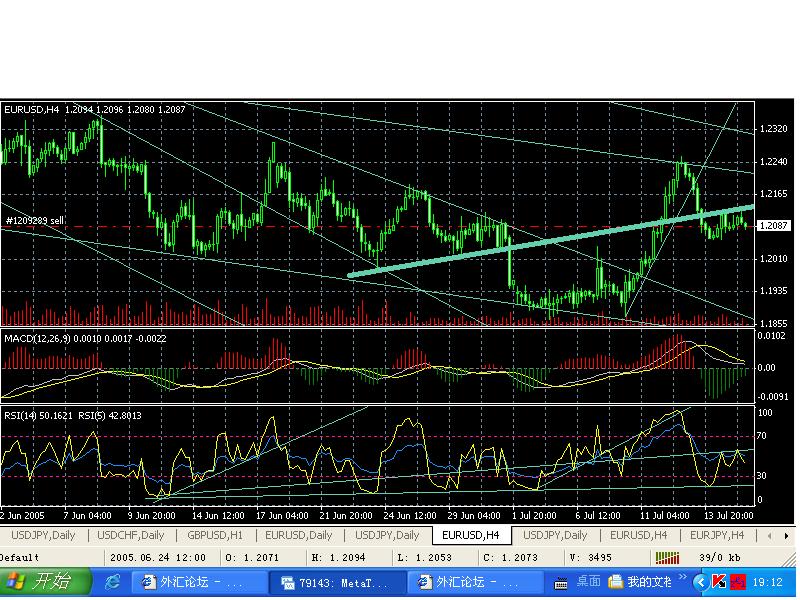800x600 pixels.
Task: Click the O: 1.2071 open price field
Action: (251, 558)
